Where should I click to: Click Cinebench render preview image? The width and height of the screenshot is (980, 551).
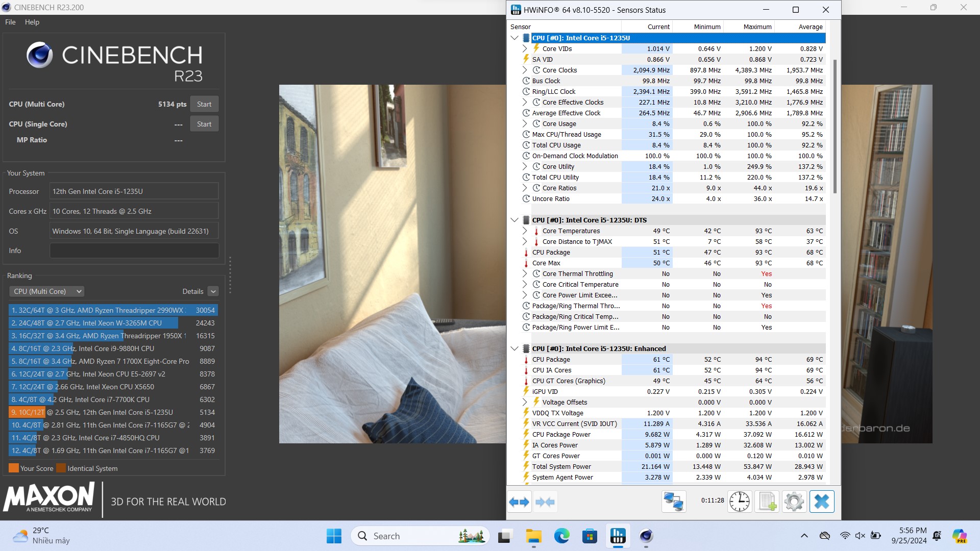pyautogui.click(x=393, y=264)
